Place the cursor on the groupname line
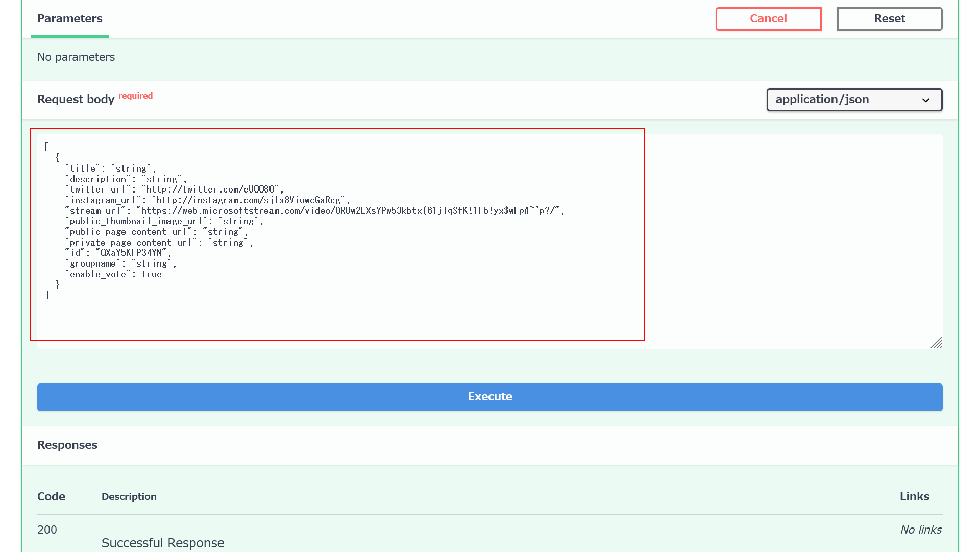This screenshot has width=980, height=552. tap(121, 264)
